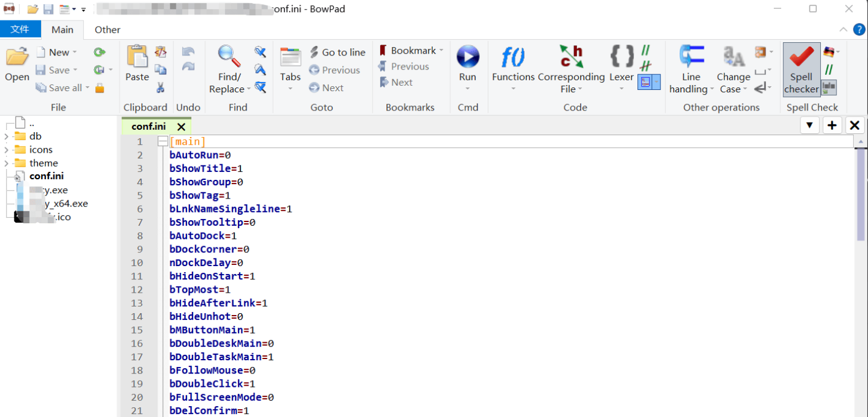The image size is (868, 417).
Task: Open the tab list down-arrow button
Action: (809, 126)
